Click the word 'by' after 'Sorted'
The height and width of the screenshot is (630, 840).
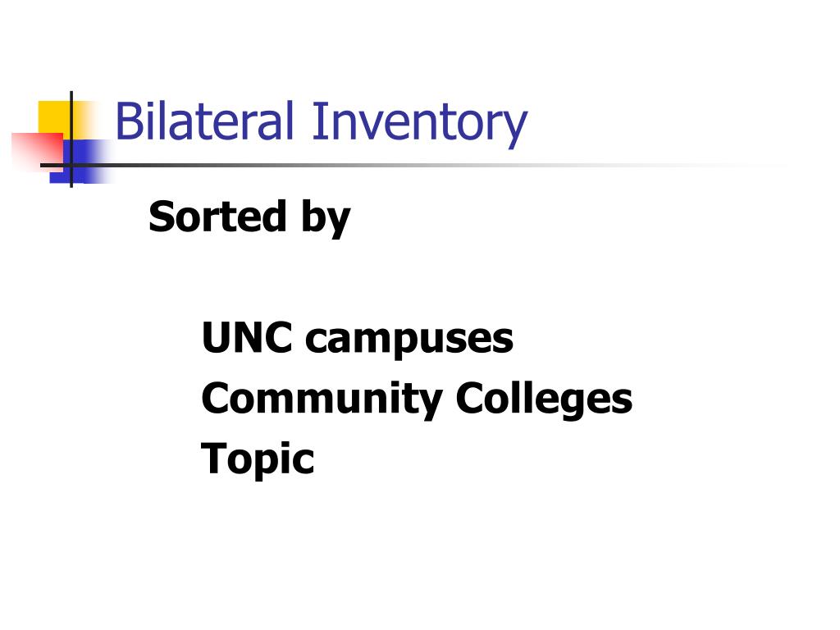(x=326, y=219)
